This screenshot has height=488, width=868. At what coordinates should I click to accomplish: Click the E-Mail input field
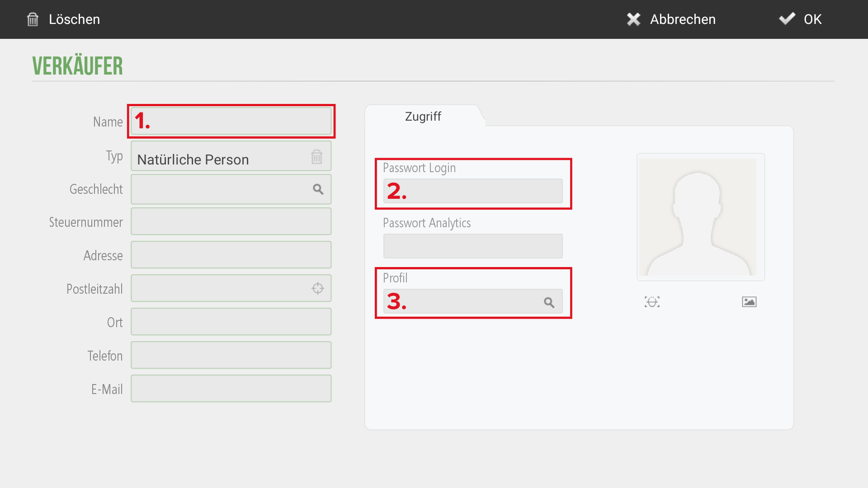click(x=231, y=389)
